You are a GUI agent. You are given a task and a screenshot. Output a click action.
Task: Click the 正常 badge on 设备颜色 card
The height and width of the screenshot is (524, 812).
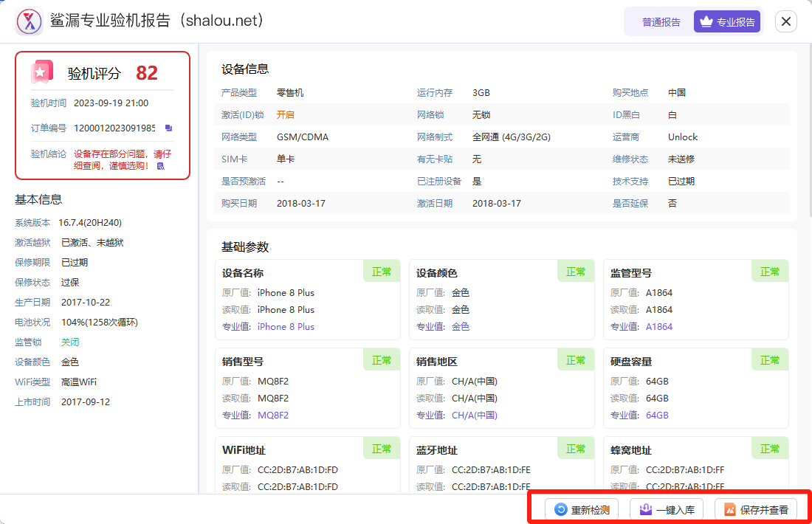(575, 272)
